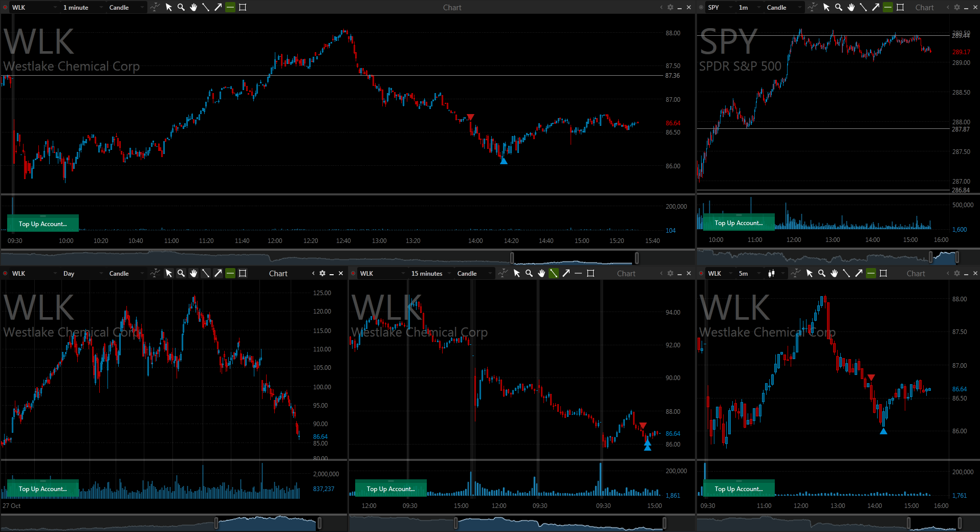Screen dimensions: 980x532
Task: Toggle link indicator dot in WLK Day chart
Action: point(5,273)
